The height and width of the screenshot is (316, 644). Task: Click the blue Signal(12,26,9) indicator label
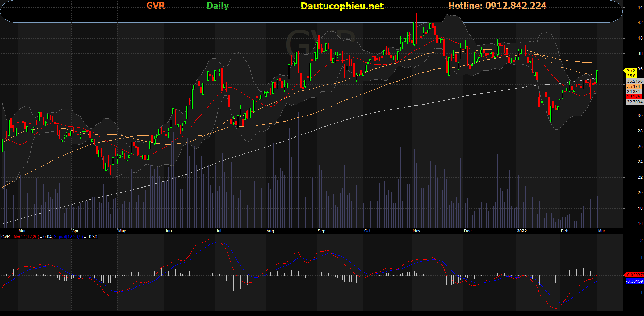click(x=68, y=237)
